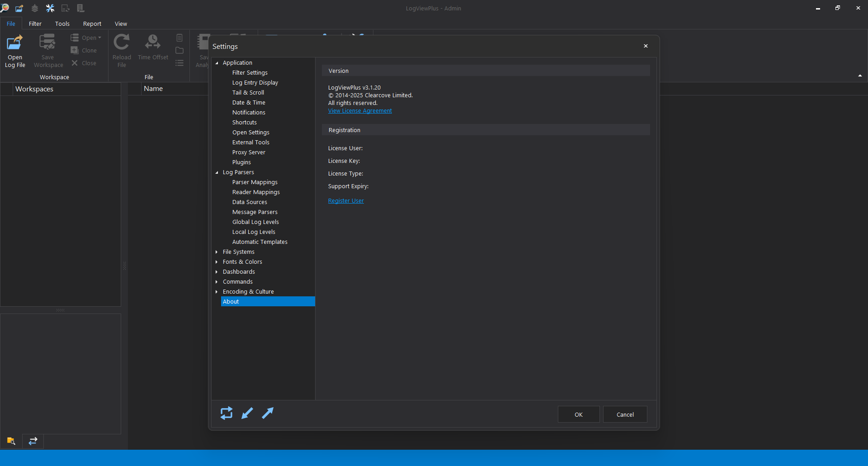
Task: Click the Reload File ribbon icon
Action: click(122, 42)
